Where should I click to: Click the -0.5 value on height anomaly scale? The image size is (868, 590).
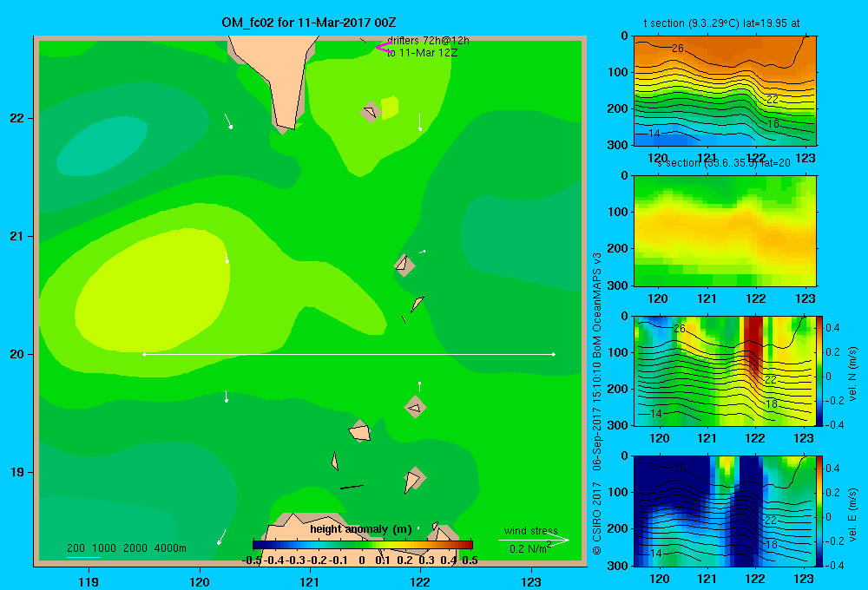coord(252,560)
